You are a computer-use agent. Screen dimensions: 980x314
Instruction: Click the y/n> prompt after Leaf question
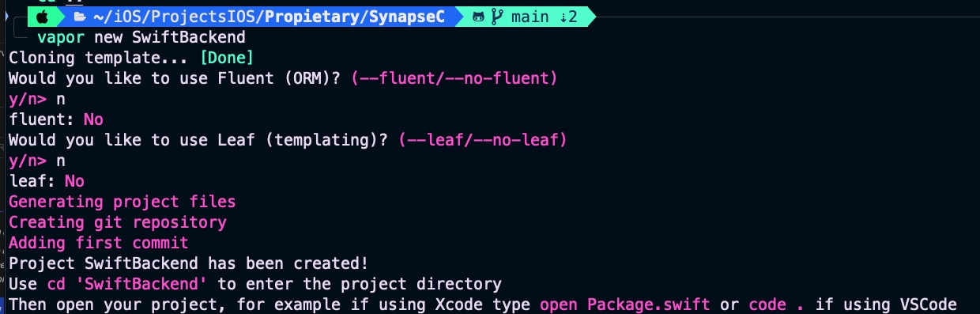pyautogui.click(x=28, y=161)
